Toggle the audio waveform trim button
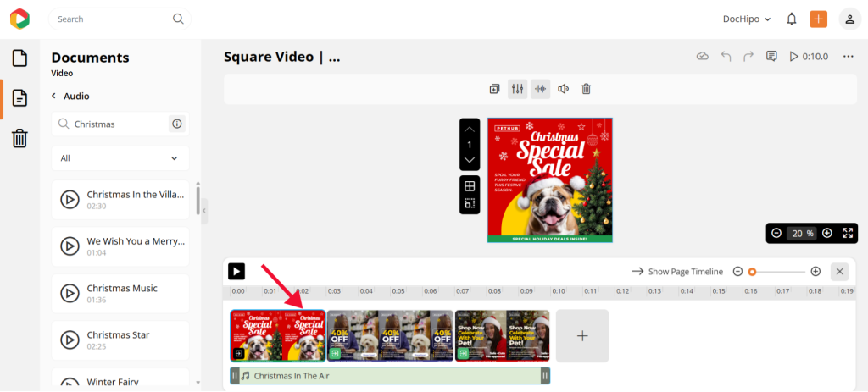Viewport: 868px width, 392px height. (540, 89)
